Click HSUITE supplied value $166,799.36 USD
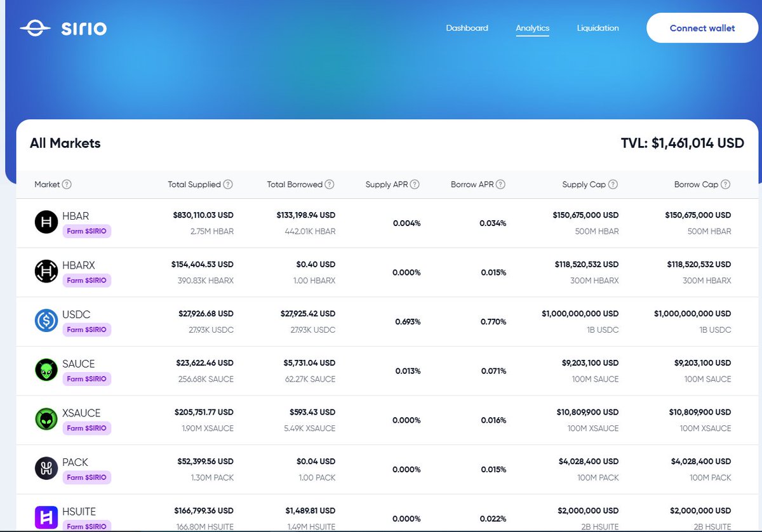This screenshot has width=762, height=532. (204, 510)
